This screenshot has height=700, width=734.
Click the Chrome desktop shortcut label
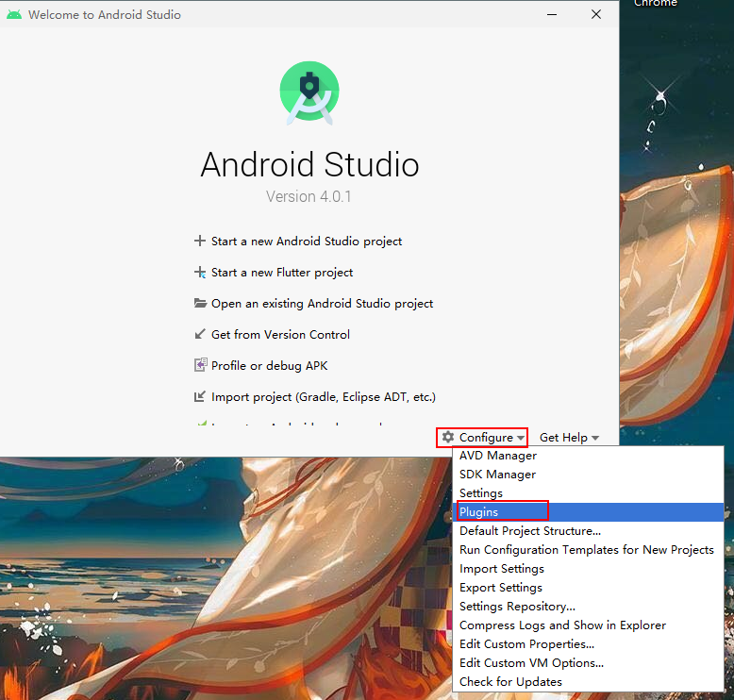pos(656,3)
